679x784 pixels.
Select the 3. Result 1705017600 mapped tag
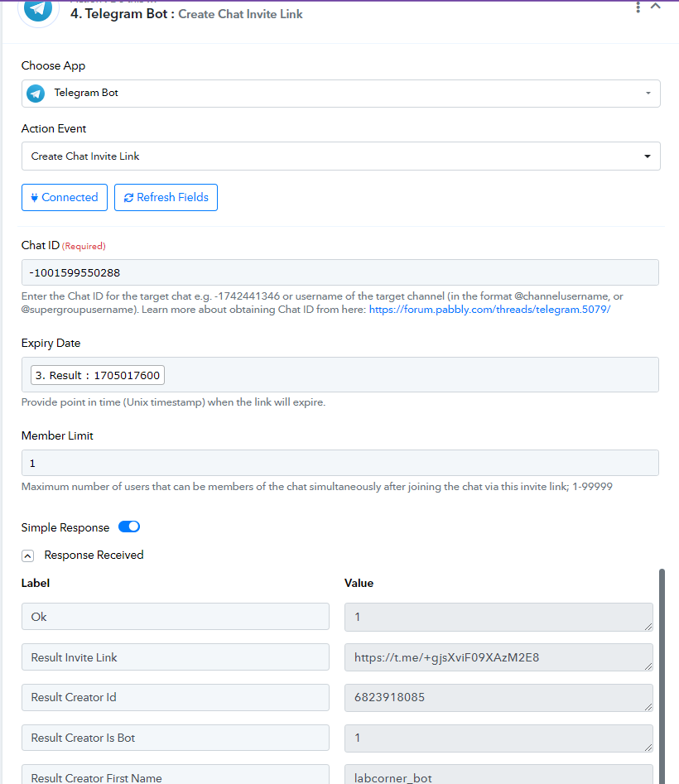pyautogui.click(x=98, y=375)
